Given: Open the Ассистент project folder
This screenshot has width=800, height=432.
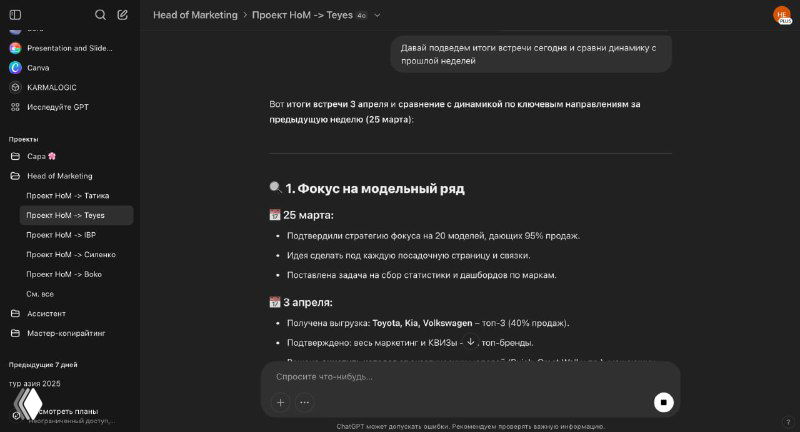Looking at the screenshot, I should click(46, 314).
